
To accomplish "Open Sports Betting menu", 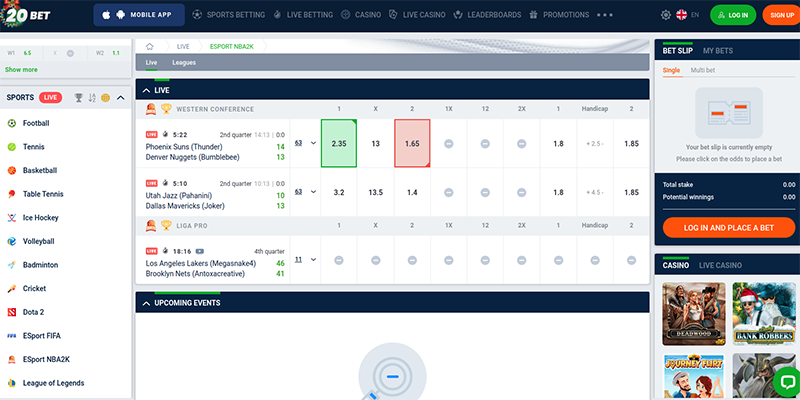I will pos(229,15).
